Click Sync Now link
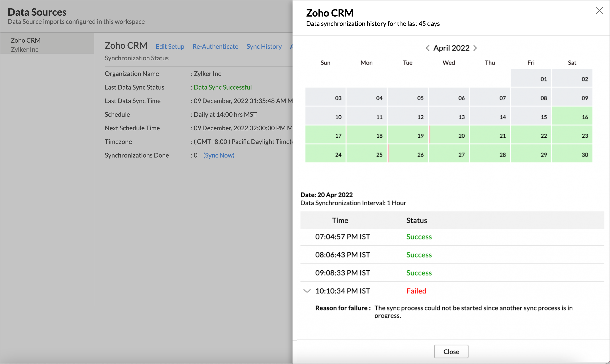The width and height of the screenshot is (610, 364). tap(219, 155)
